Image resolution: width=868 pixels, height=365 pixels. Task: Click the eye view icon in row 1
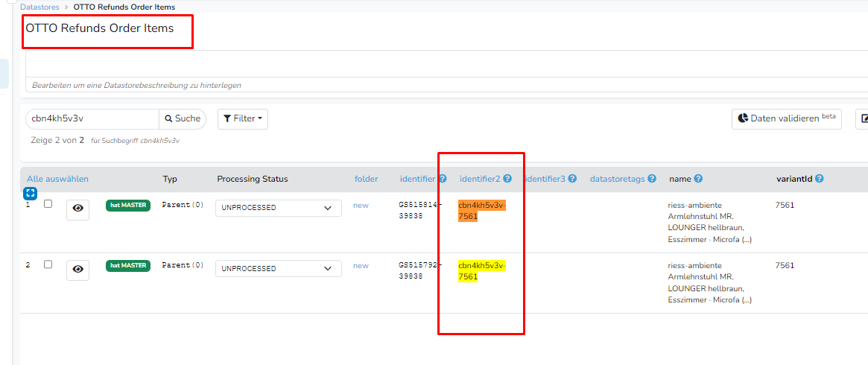(78, 209)
